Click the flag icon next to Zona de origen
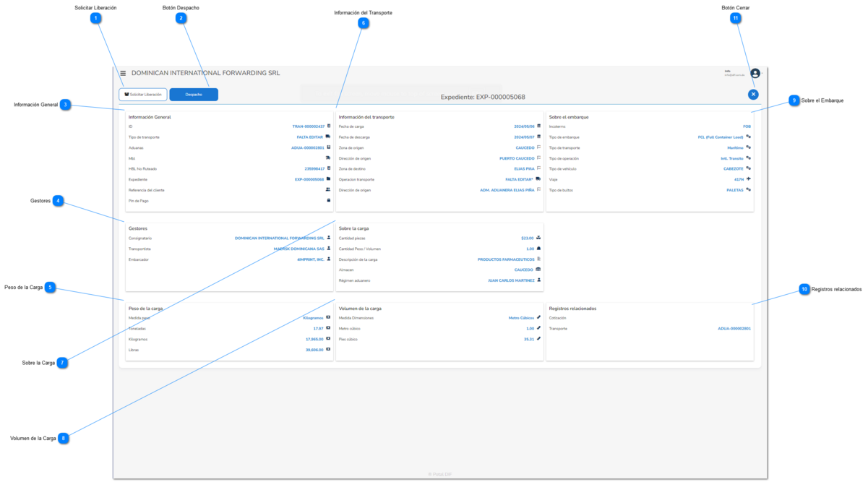Screen dimensions: 868x482 pyautogui.click(x=538, y=147)
